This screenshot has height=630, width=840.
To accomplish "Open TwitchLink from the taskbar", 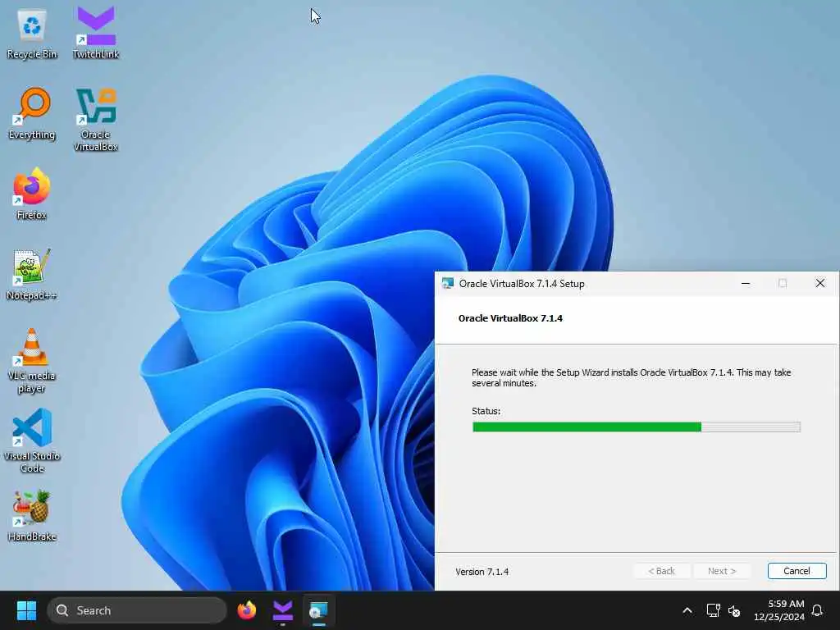I will [x=283, y=610].
